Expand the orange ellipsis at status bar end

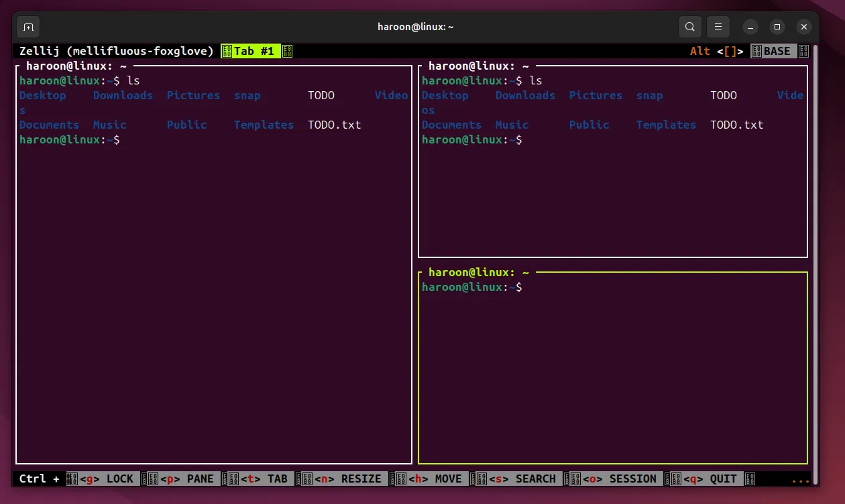pyautogui.click(x=800, y=480)
